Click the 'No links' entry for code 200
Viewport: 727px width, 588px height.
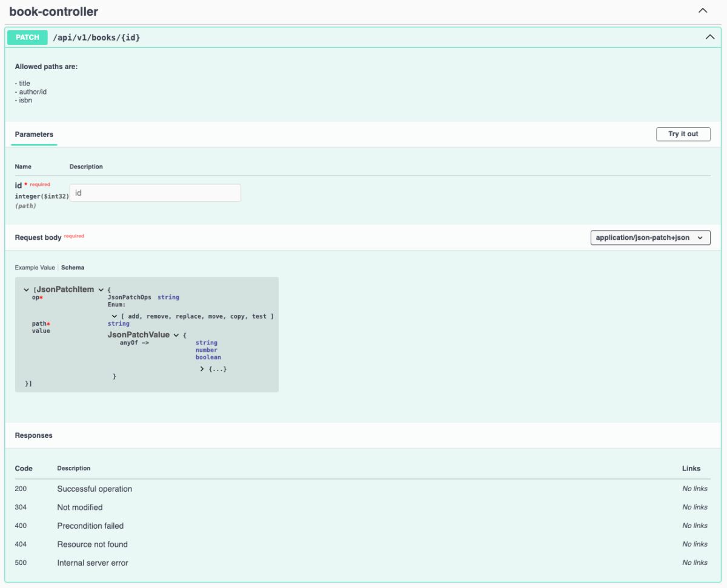pos(695,489)
